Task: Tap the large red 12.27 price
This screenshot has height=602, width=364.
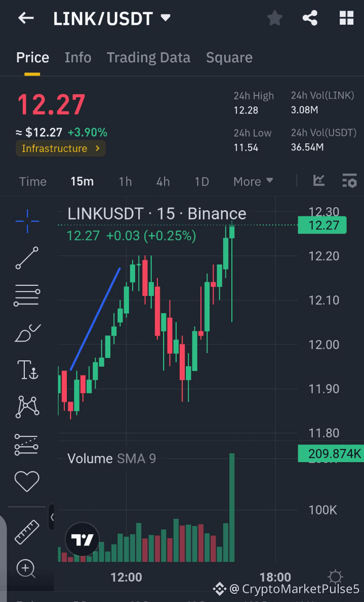Action: point(51,104)
